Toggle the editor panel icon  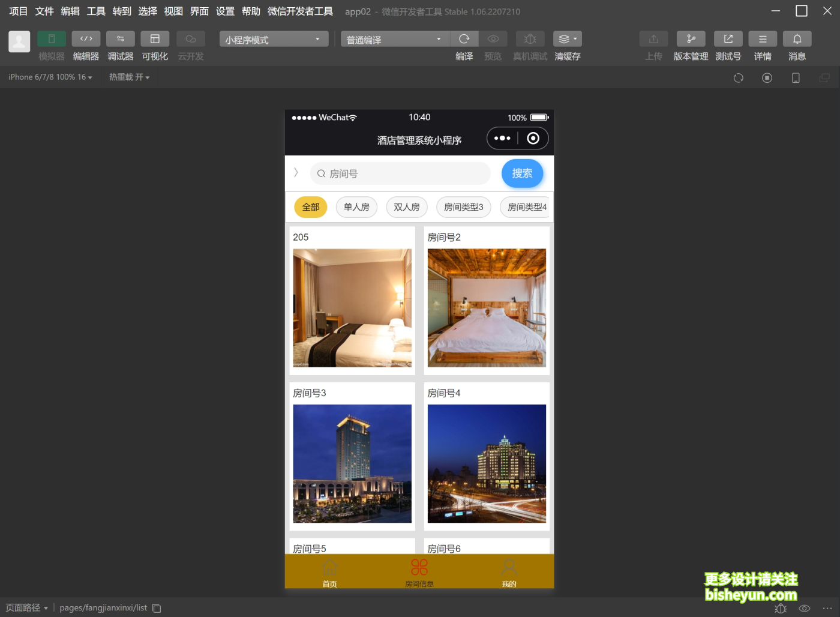[86, 39]
